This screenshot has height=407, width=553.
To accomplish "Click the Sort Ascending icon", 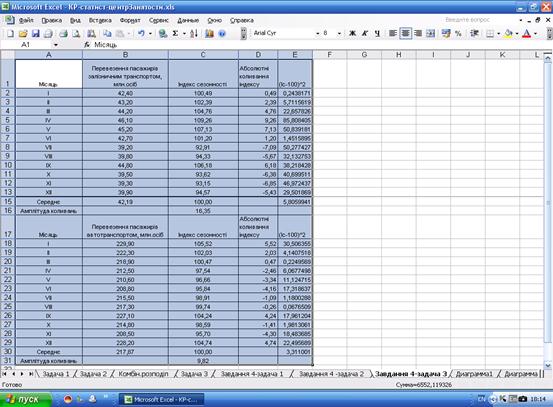I will pos(194,34).
